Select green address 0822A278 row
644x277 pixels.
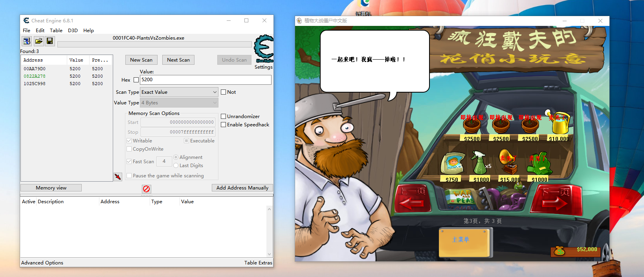click(x=66, y=76)
